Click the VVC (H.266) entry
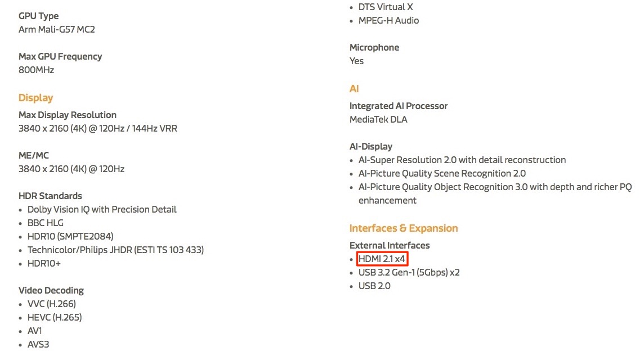This screenshot has height=356, width=644. click(52, 304)
